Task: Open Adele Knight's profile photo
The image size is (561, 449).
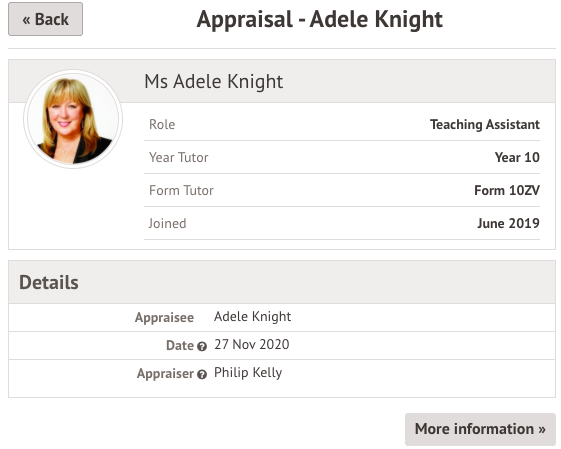Action: 73,119
